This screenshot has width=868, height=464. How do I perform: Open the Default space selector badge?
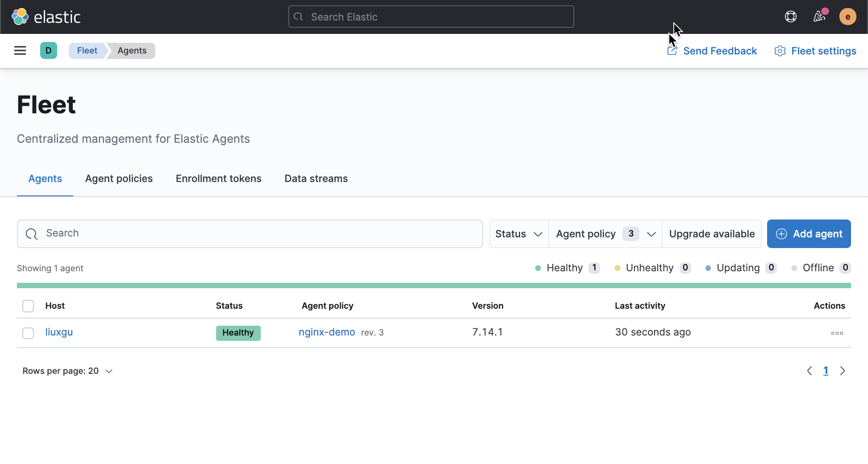tap(48, 50)
